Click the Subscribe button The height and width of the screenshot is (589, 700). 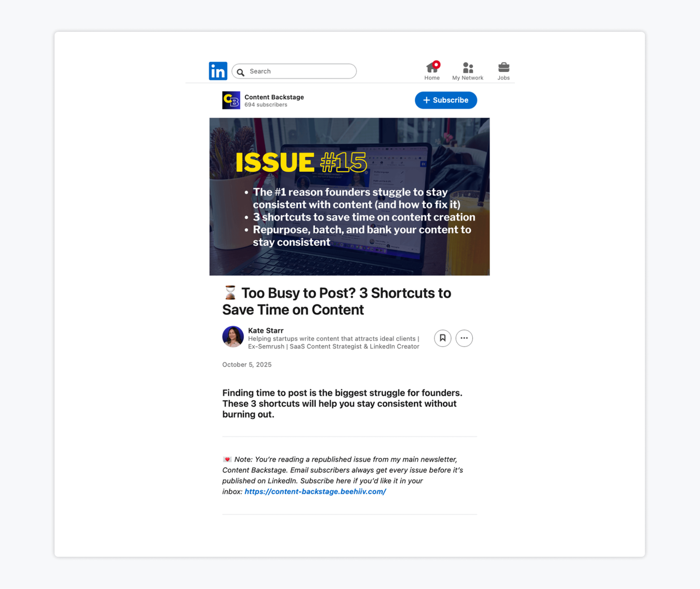coord(445,100)
